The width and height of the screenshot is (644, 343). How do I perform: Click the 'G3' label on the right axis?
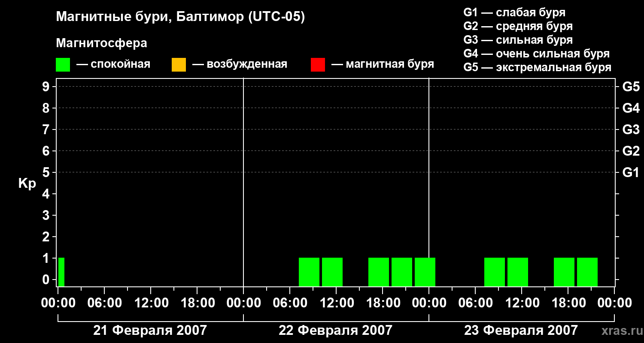pos(631,129)
